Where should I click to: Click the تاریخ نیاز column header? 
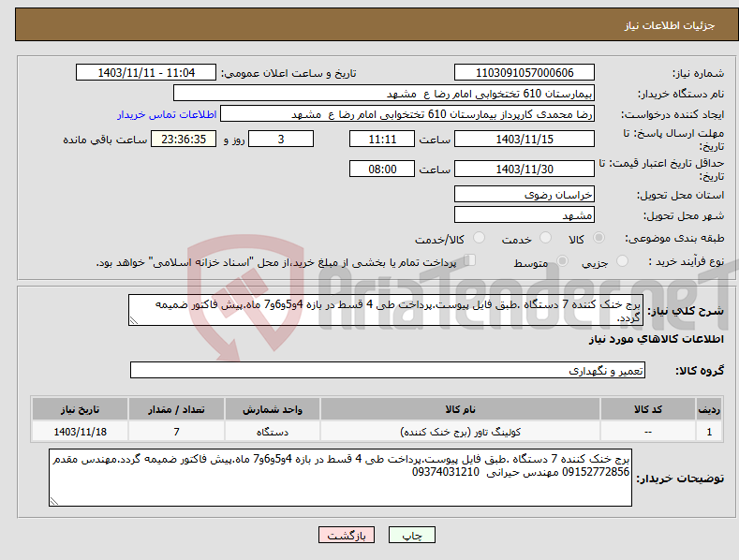pos(80,409)
